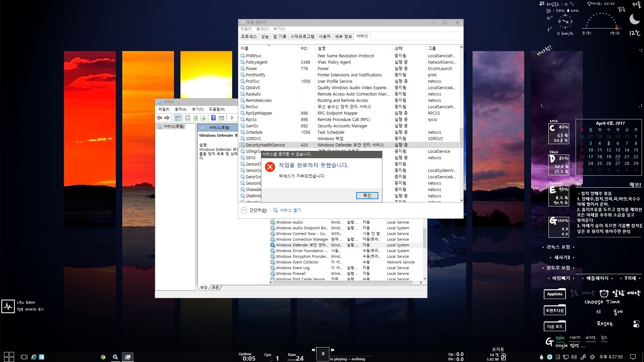Open the Properties toolbar icon in Services
This screenshot has height=362, width=644.
[187, 118]
